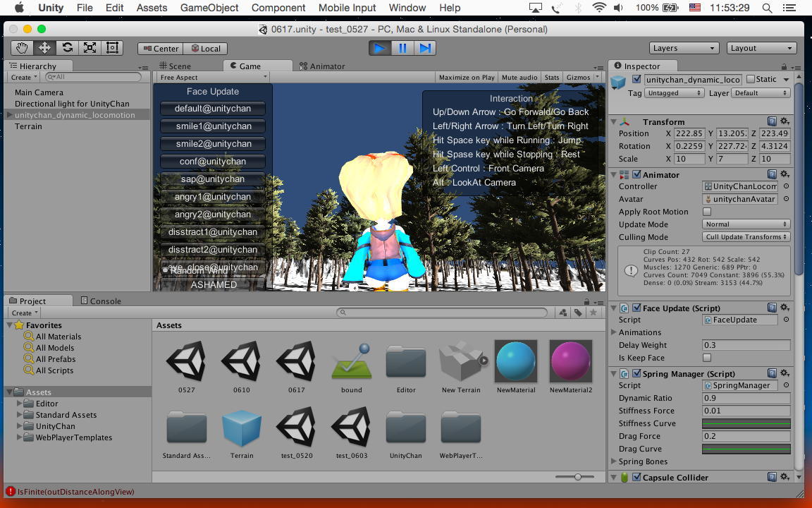The height and width of the screenshot is (508, 812).
Task: Search assets by type icon
Action: point(563,313)
